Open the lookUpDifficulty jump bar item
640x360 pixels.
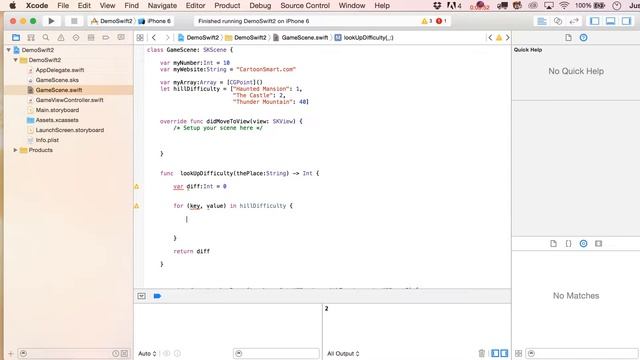point(364,38)
